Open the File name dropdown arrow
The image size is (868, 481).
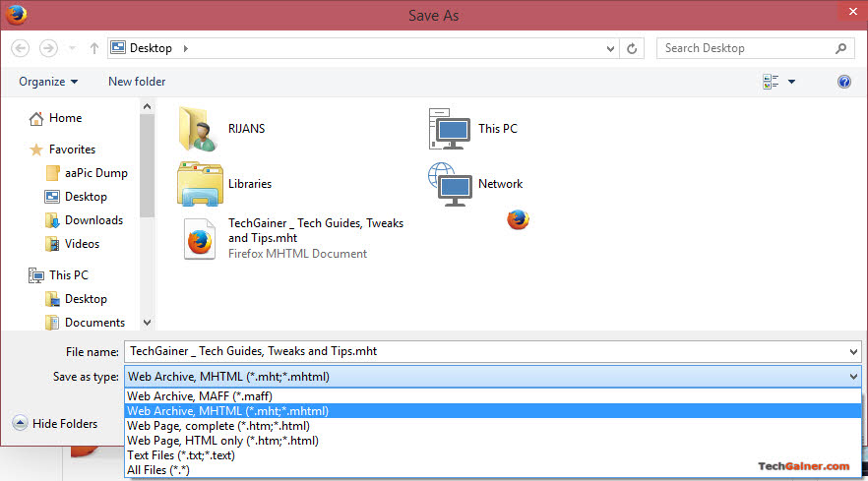(x=853, y=351)
